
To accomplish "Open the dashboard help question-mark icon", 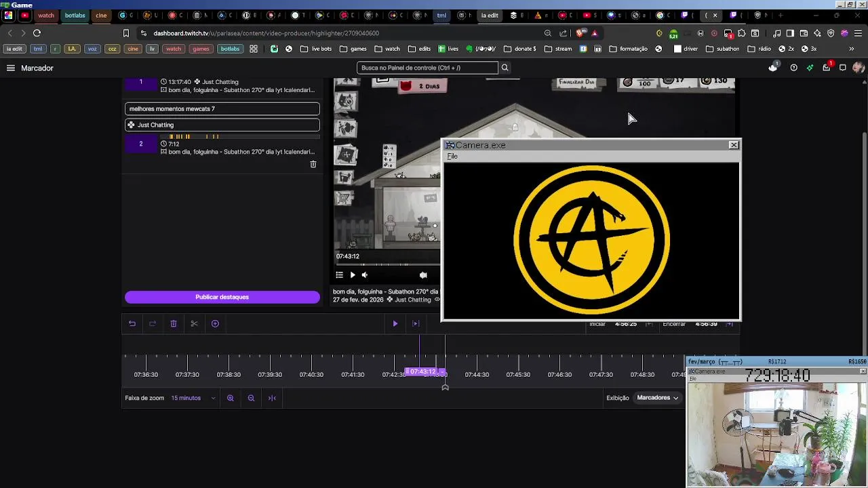I will pyautogui.click(x=793, y=68).
